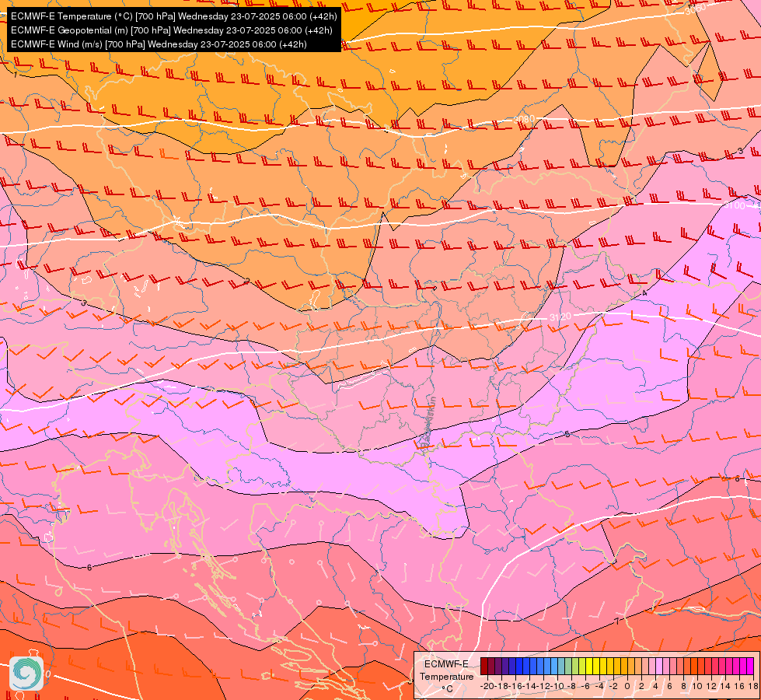The width and height of the screenshot is (761, 700).
Task: Select the ECMWF-E Geopotential (m) title line
Action: 171,30
